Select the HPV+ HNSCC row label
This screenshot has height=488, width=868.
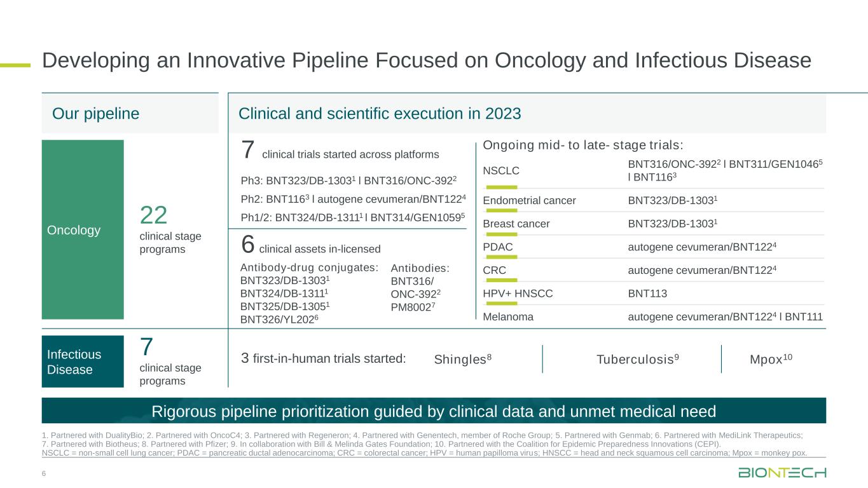pos(518,294)
